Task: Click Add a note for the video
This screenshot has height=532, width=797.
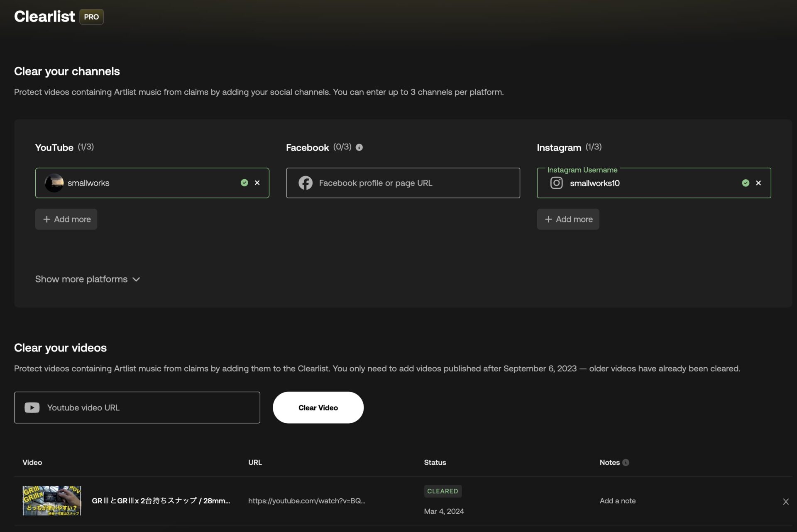Action: coord(617,501)
